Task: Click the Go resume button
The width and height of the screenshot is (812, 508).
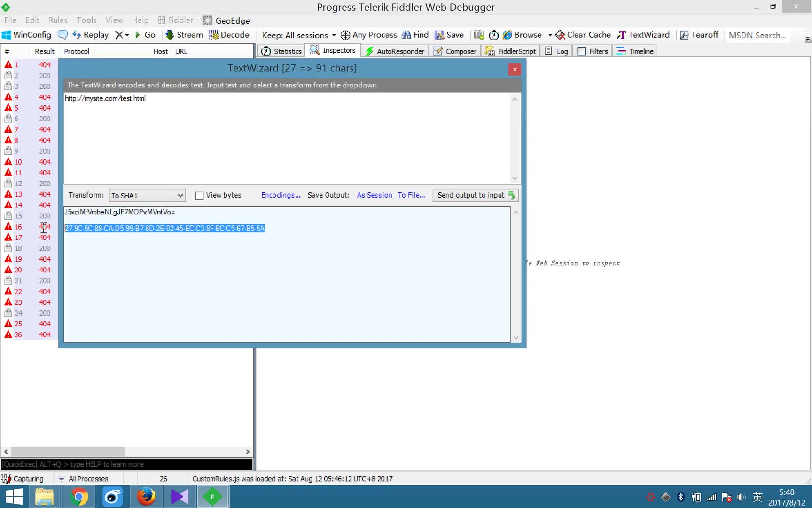Action: (x=145, y=35)
